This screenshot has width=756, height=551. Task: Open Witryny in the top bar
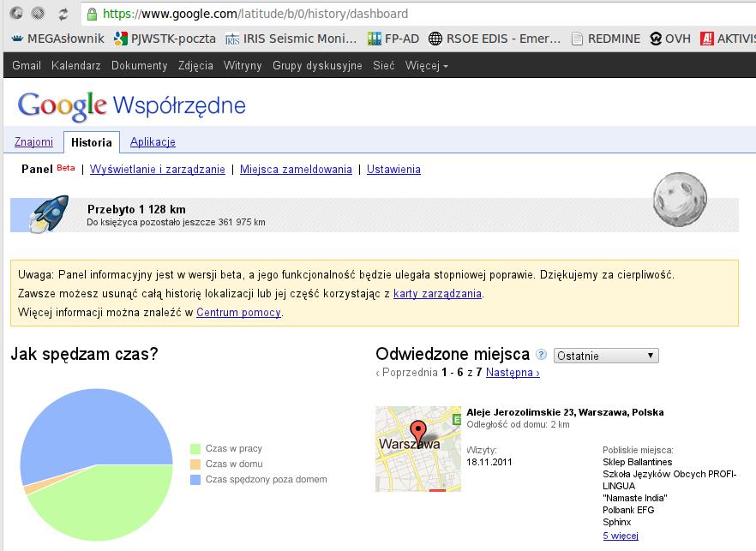[x=243, y=65]
